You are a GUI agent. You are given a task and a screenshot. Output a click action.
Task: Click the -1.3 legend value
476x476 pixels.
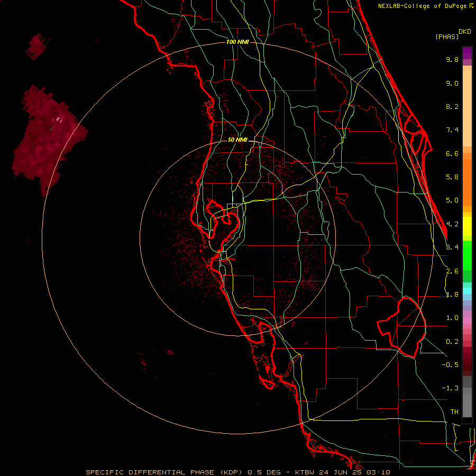[x=450, y=388]
